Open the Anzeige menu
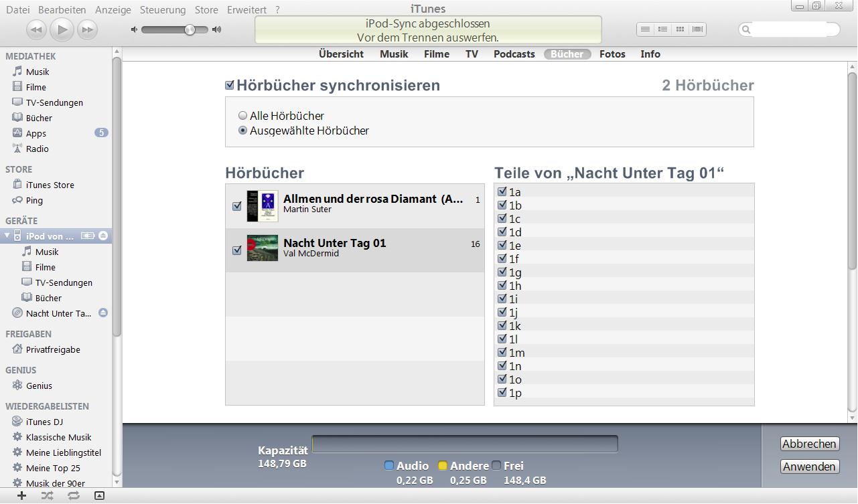The width and height of the screenshot is (858, 504). pyautogui.click(x=113, y=9)
